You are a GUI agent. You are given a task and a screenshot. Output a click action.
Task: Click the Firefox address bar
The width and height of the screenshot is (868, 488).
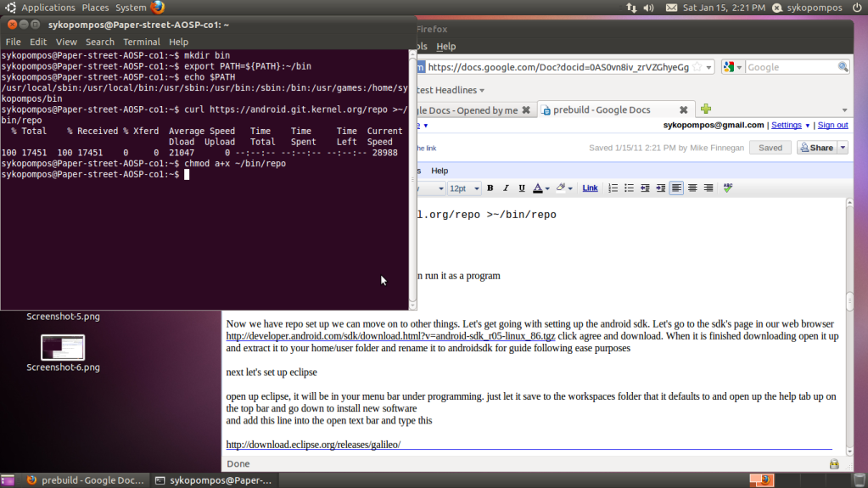[558, 67]
